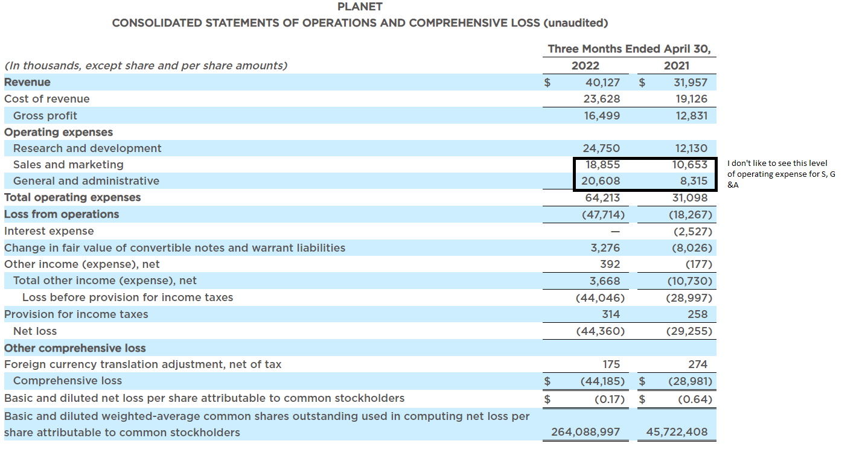
Task: Click the consolidated statements heading text
Action: (x=360, y=23)
